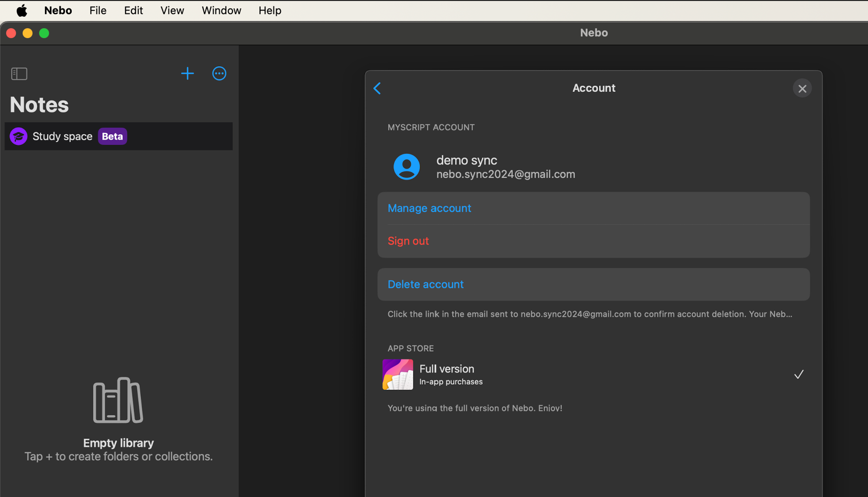Image resolution: width=868 pixels, height=497 pixels.
Task: Open the View menu
Action: (x=172, y=11)
